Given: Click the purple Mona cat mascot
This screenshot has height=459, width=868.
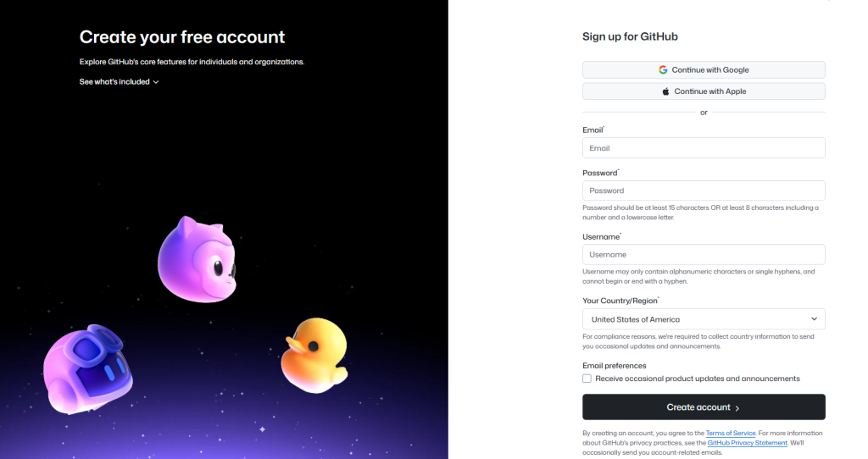Looking at the screenshot, I should pyautogui.click(x=196, y=259).
